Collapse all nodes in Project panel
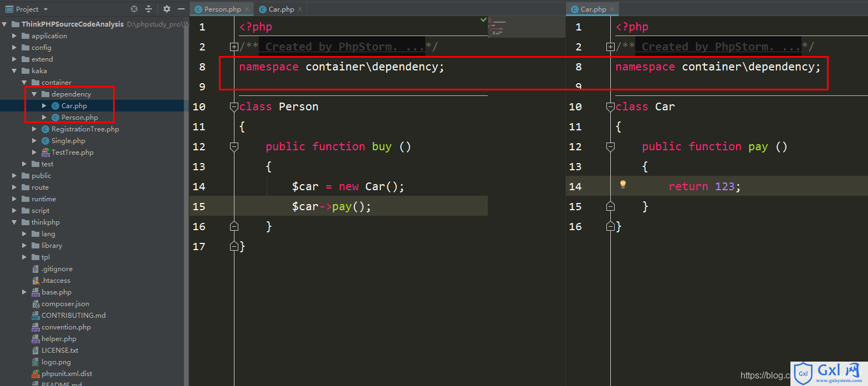The width and height of the screenshot is (868, 386). [149, 9]
